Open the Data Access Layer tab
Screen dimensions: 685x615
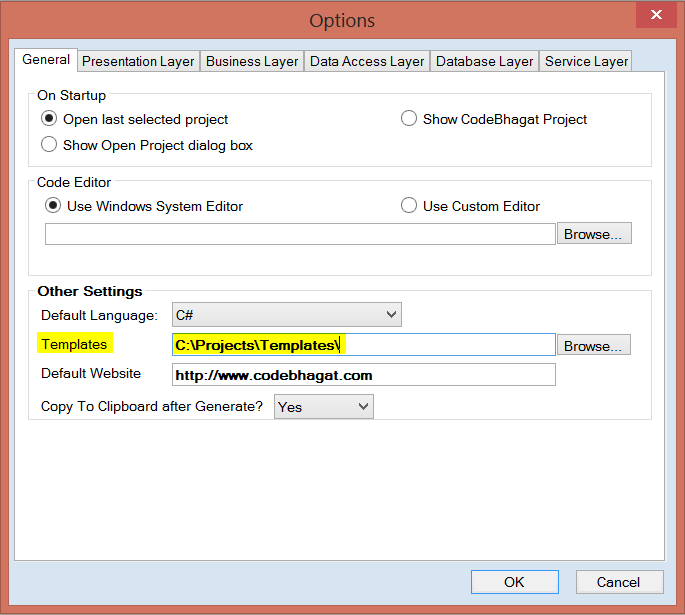[x=367, y=61]
